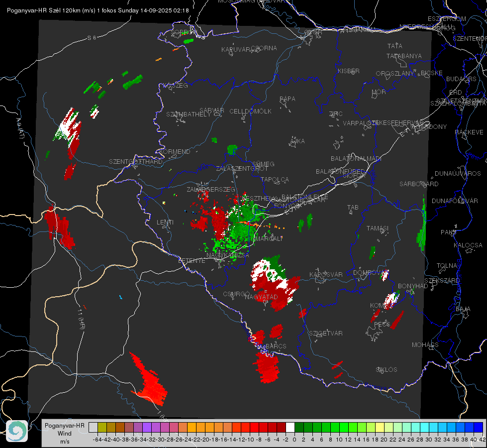The image size is (487, 448).
Task: Select the NAGYATAD label
Action: tap(261, 297)
